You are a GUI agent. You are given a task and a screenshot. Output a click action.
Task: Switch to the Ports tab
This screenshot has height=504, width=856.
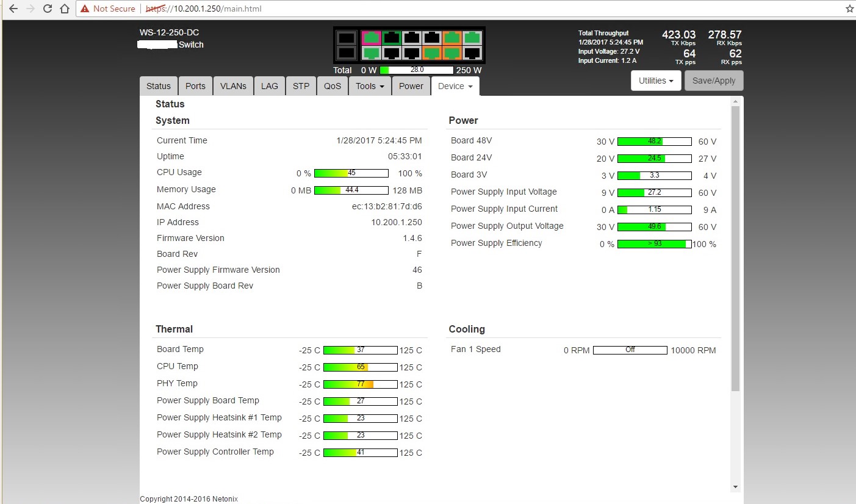point(195,86)
